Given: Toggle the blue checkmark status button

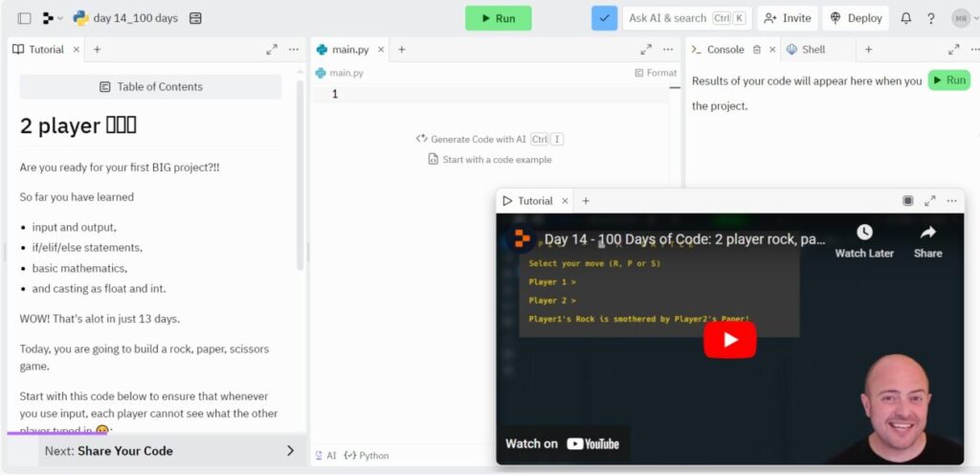Looking at the screenshot, I should 604,18.
